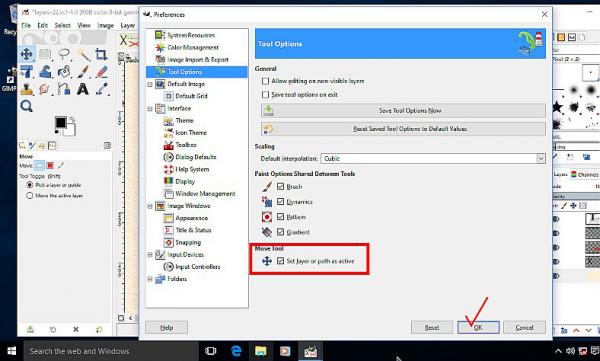Reset tool options icon at panel bottom
This screenshot has width=600, height=361.
coord(99,329)
